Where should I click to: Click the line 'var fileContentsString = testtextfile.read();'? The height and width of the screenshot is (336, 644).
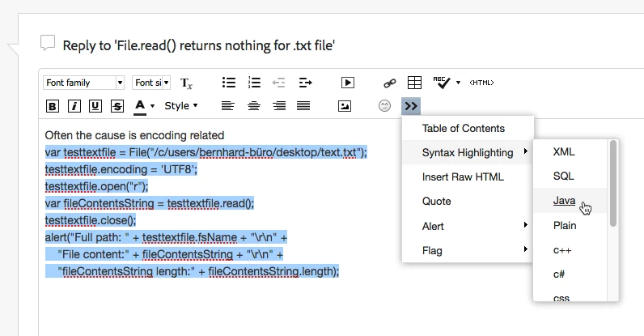(x=150, y=203)
